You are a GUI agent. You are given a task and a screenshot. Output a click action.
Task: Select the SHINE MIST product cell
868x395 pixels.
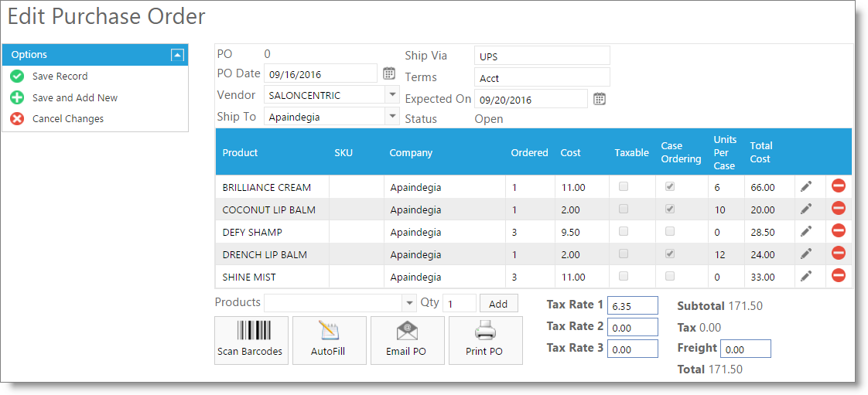[x=272, y=277]
